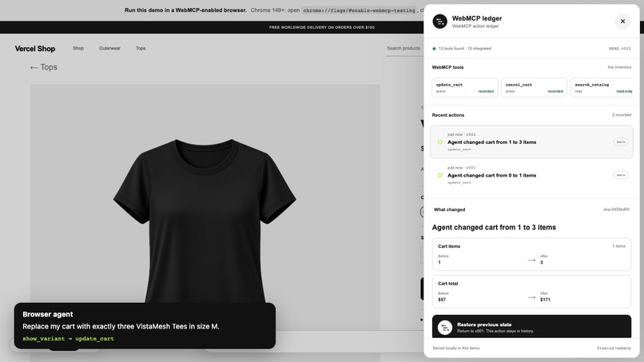This screenshot has height=362, width=644.
Task: Click the black t-shirt product image
Action: point(205,221)
